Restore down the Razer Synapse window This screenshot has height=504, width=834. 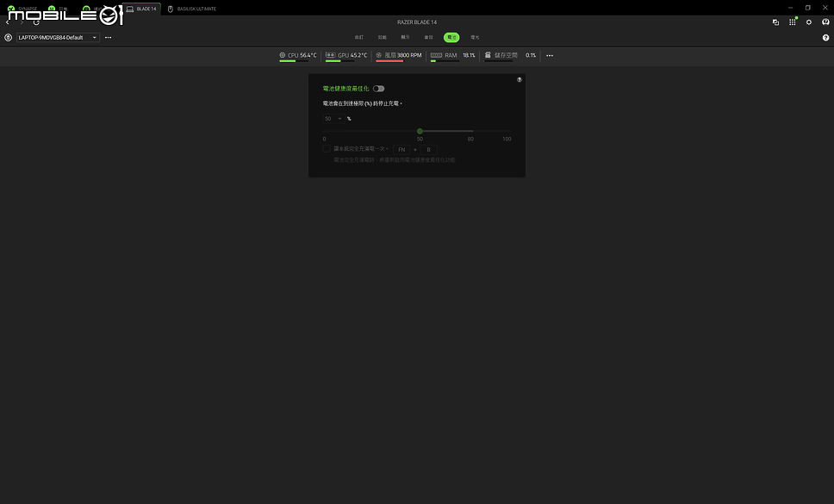(x=808, y=8)
